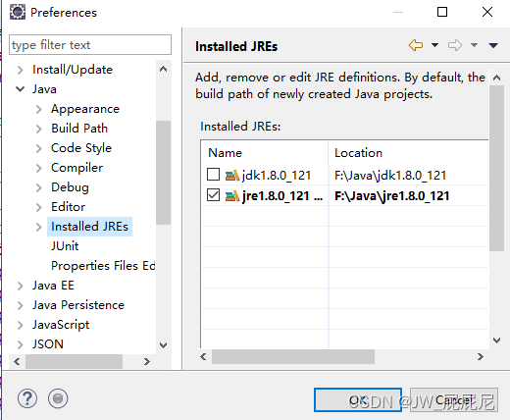The width and height of the screenshot is (510, 420).
Task: Click the F:\Java\jdk1.8.0_121 location cell
Action: [390, 176]
